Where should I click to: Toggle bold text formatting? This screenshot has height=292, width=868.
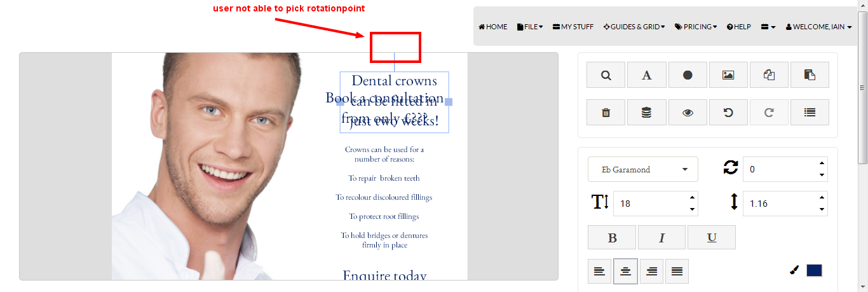(x=612, y=238)
